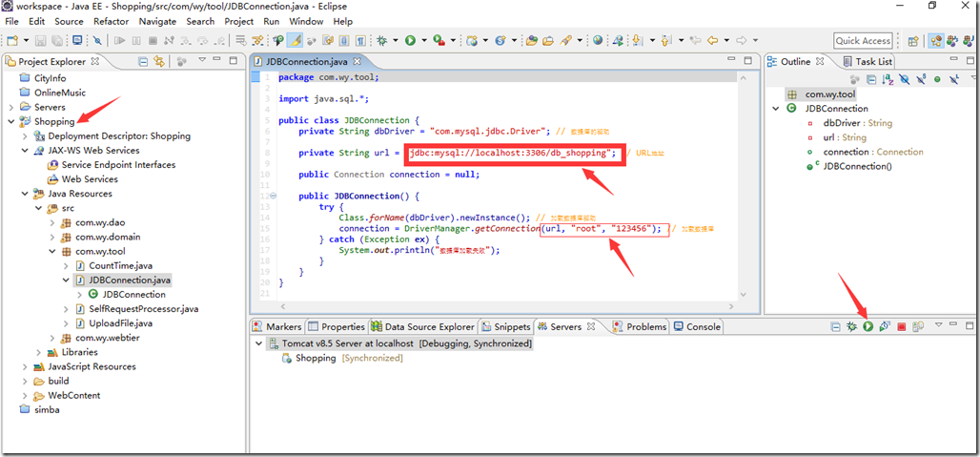This screenshot has width=980, height=457.
Task: Collapse all servers in Servers view toolbar
Action: (836, 326)
